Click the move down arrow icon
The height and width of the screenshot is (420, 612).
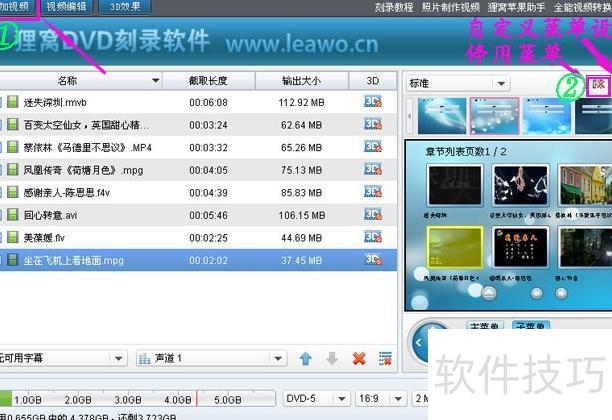click(x=332, y=358)
